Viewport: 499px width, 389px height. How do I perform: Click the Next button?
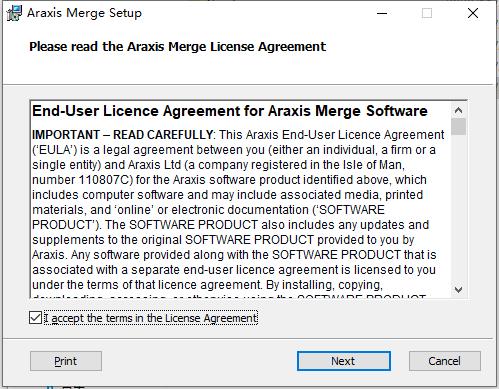[344, 361]
